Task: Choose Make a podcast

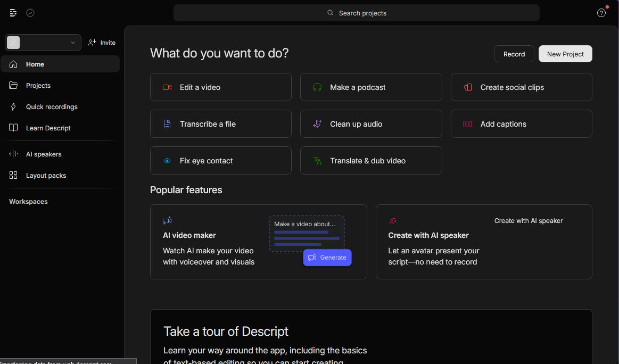Action: coord(371,87)
